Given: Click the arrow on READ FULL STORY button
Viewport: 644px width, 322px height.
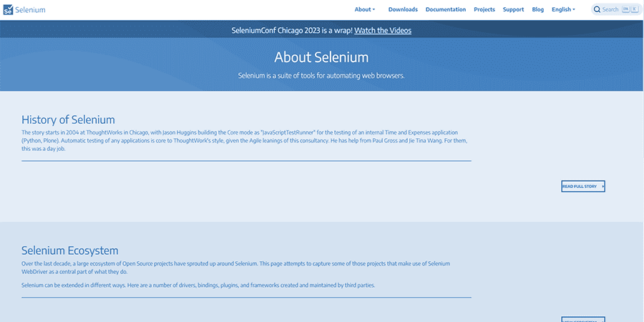Looking at the screenshot, I should pos(602,187).
